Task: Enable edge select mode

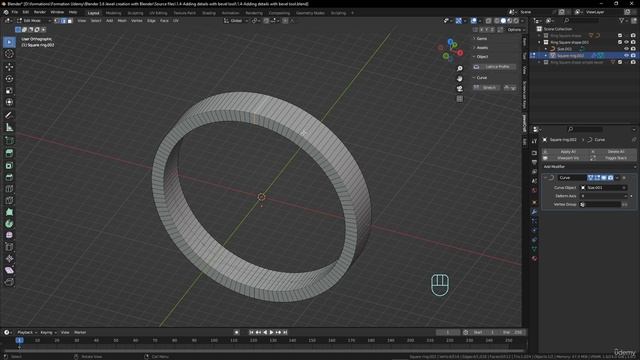Action: 63,20
